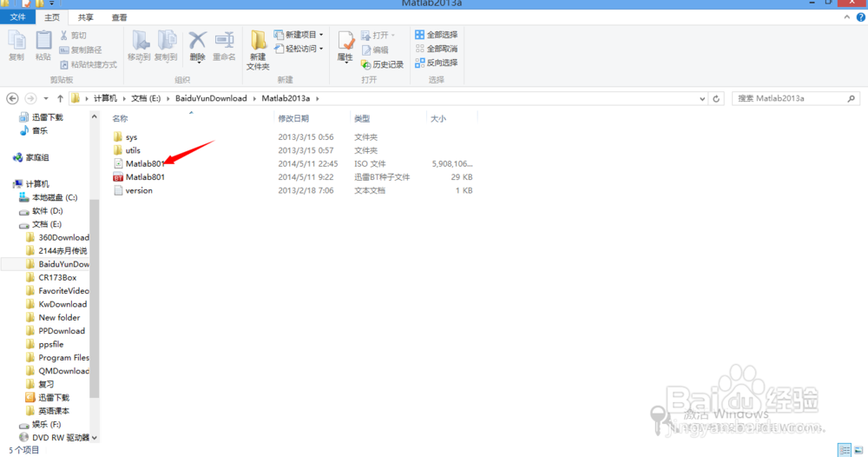This screenshot has height=457, width=868.
Task: Open the 打开 dropdown in the ribbon
Action: tap(378, 36)
